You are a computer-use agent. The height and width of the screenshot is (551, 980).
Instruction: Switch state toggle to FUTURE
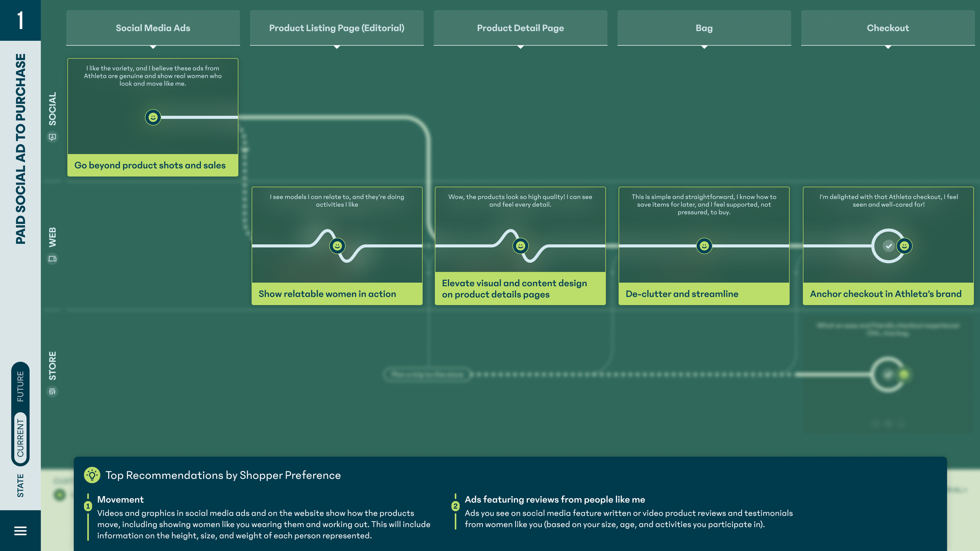coord(20,386)
